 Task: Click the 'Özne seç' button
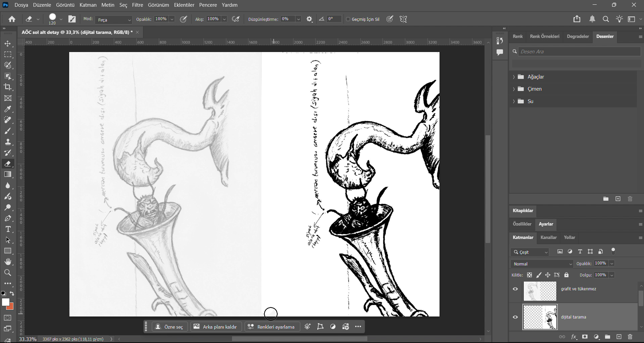tap(170, 327)
